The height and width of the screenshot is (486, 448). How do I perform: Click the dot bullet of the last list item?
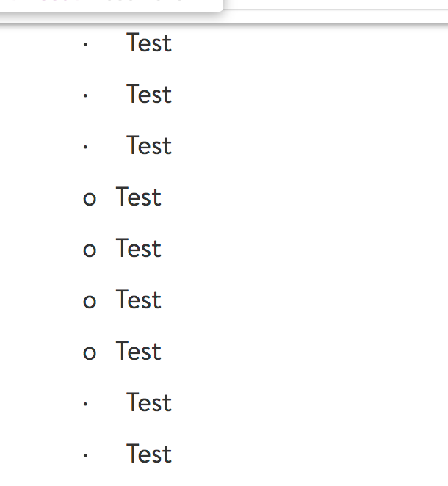[x=87, y=456]
